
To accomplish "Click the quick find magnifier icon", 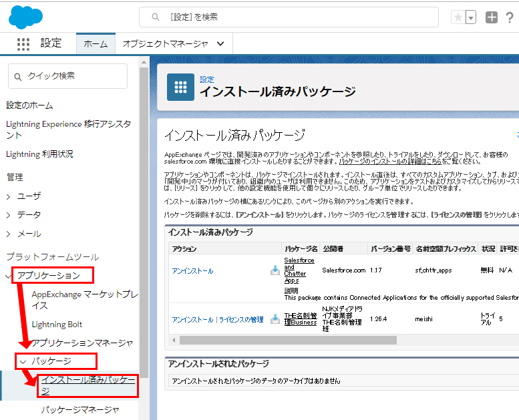I will [x=18, y=77].
